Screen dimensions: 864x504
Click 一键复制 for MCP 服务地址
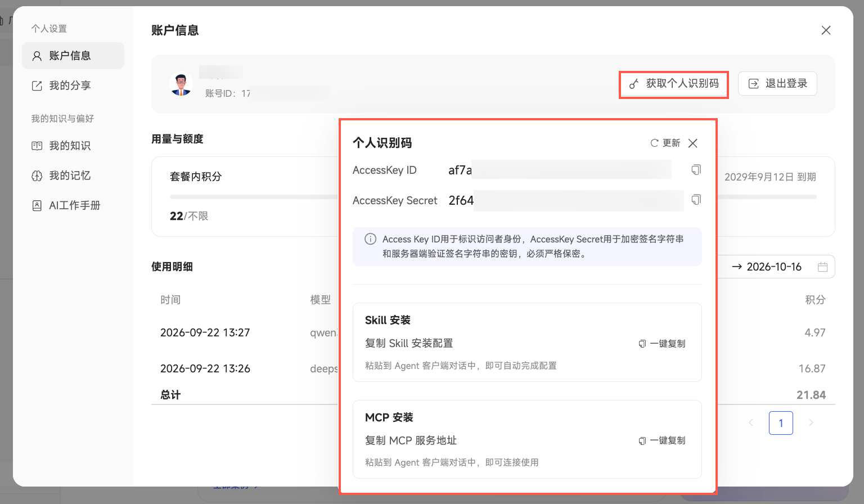pyautogui.click(x=662, y=440)
